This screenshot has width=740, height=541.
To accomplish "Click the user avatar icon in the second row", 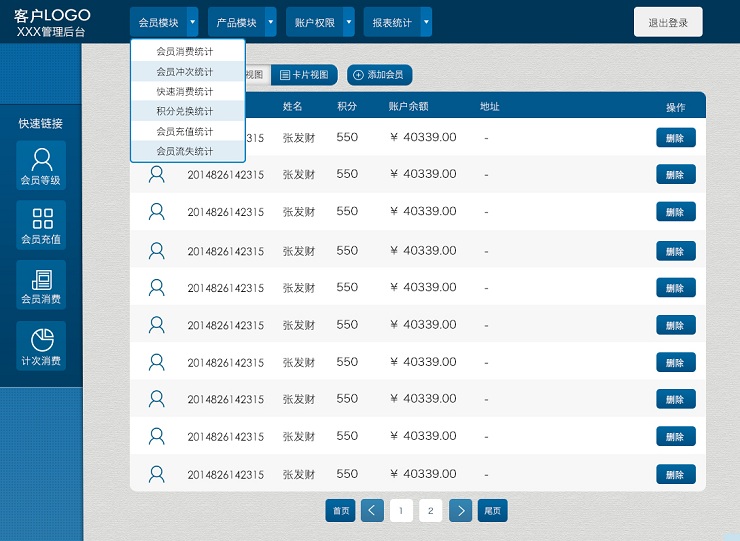I will click(156, 175).
